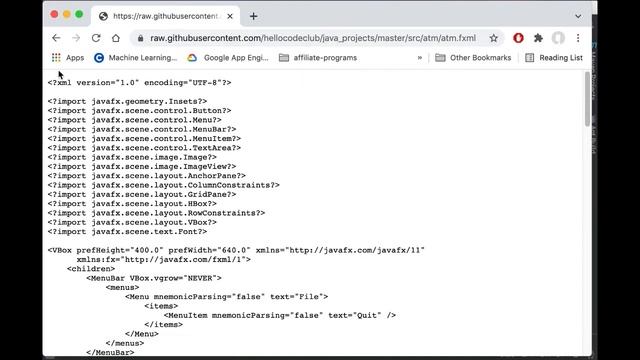This screenshot has width=640, height=360.
Task: Open a new tab with the plus button
Action: click(253, 16)
